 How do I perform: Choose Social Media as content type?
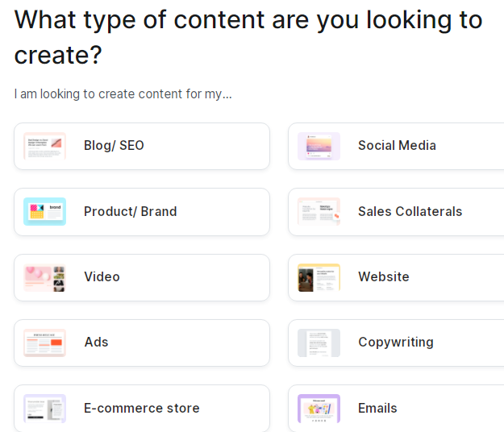(x=397, y=146)
